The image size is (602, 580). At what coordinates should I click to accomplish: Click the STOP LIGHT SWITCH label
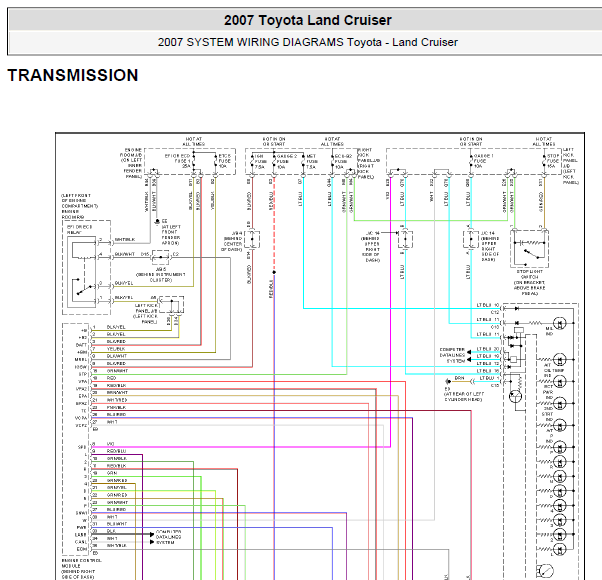(529, 283)
